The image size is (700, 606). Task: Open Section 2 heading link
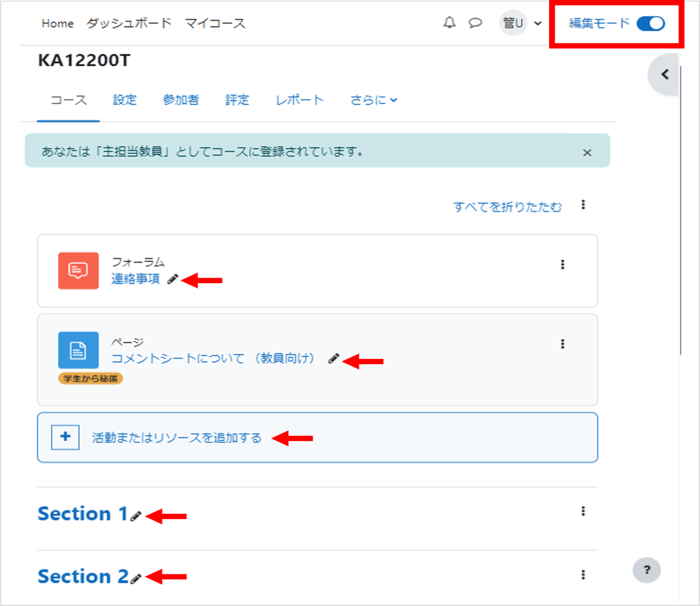tap(83, 576)
